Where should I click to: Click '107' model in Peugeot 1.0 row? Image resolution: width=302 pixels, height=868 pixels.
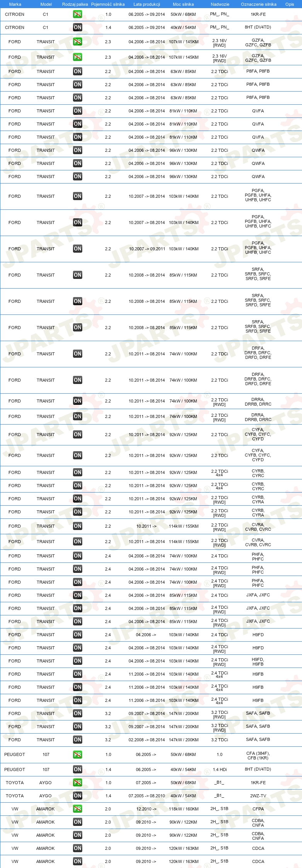tap(46, 754)
